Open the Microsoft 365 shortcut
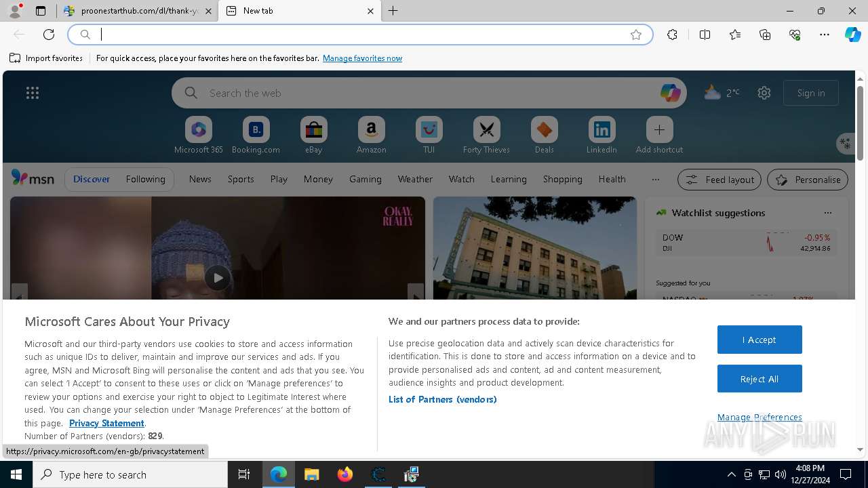Image resolution: width=868 pixels, height=488 pixels. [198, 135]
